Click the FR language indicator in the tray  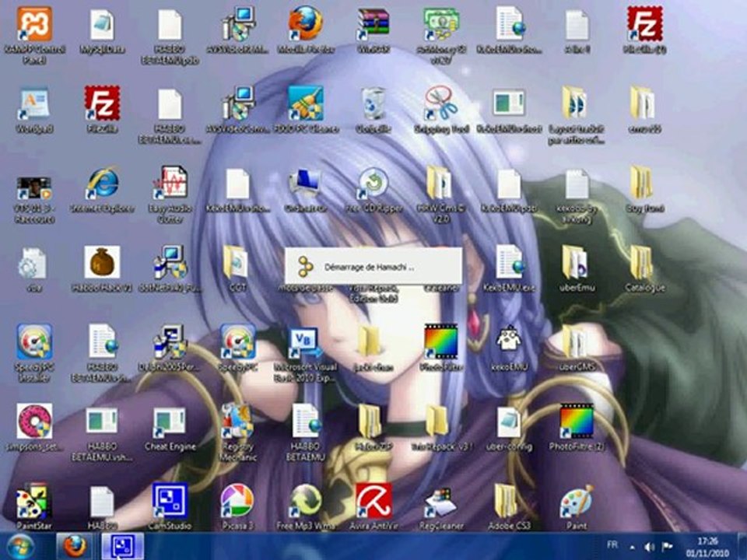pyautogui.click(x=612, y=544)
